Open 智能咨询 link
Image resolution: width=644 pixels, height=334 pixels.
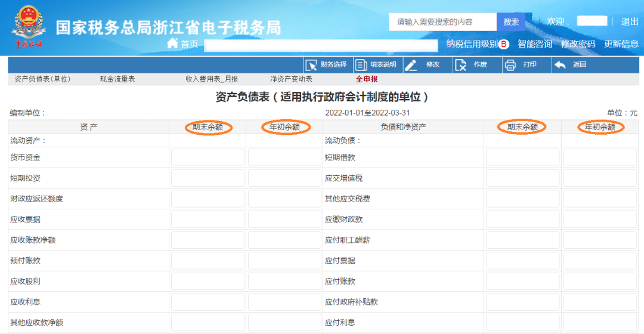point(535,44)
